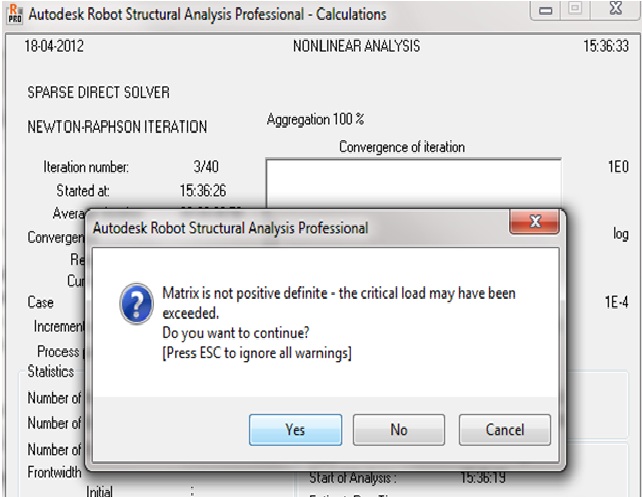
Task: Click the 'Matrix is not positive definite' message
Action: point(339,303)
